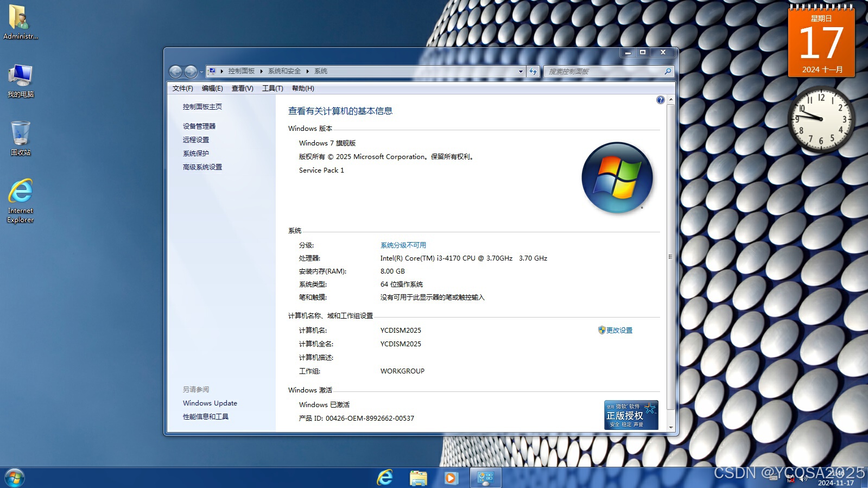Select the 回收站 recycle bin icon
This screenshot has height=488, width=868.
tap(20, 138)
